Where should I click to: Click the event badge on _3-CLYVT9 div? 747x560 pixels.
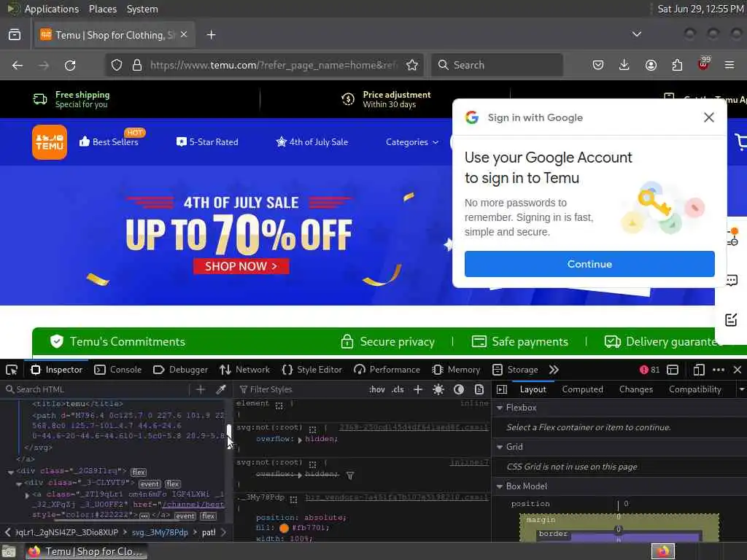[x=150, y=484]
